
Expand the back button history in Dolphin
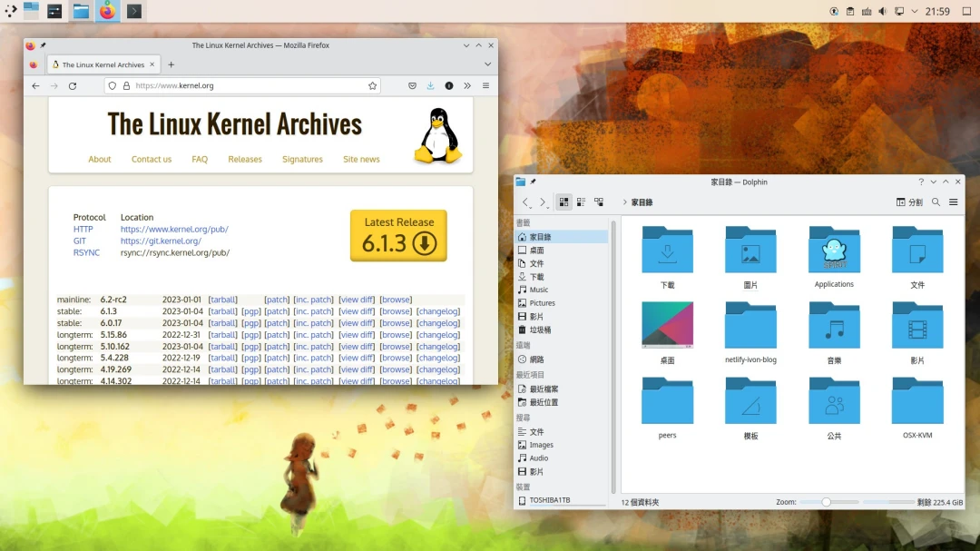pos(531,207)
